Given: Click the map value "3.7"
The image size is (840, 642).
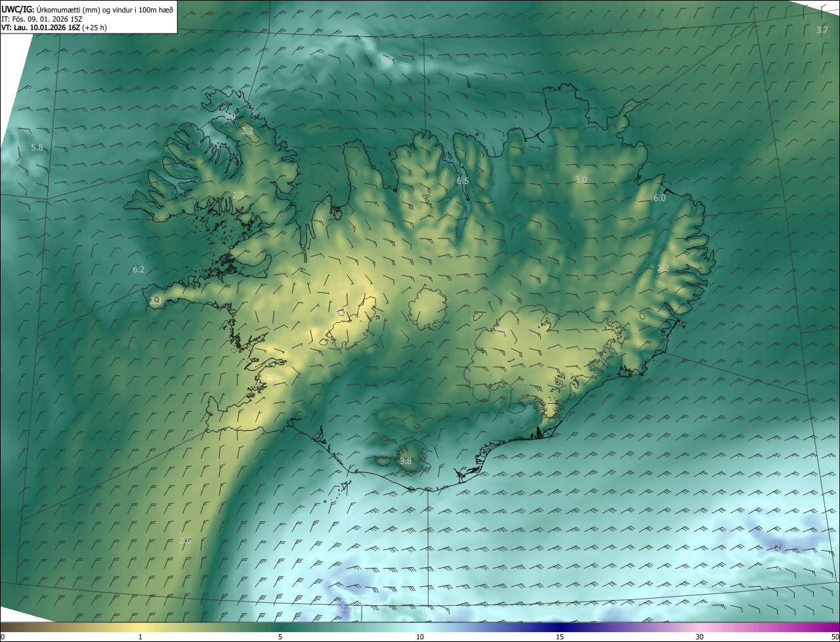Looking at the screenshot, I should coord(822,30).
